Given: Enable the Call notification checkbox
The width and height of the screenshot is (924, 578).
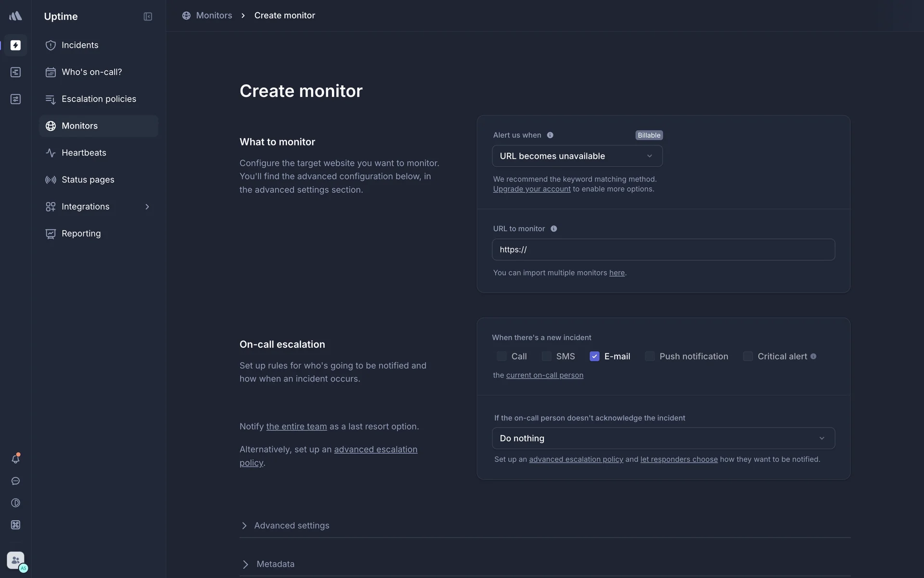Looking at the screenshot, I should [501, 356].
